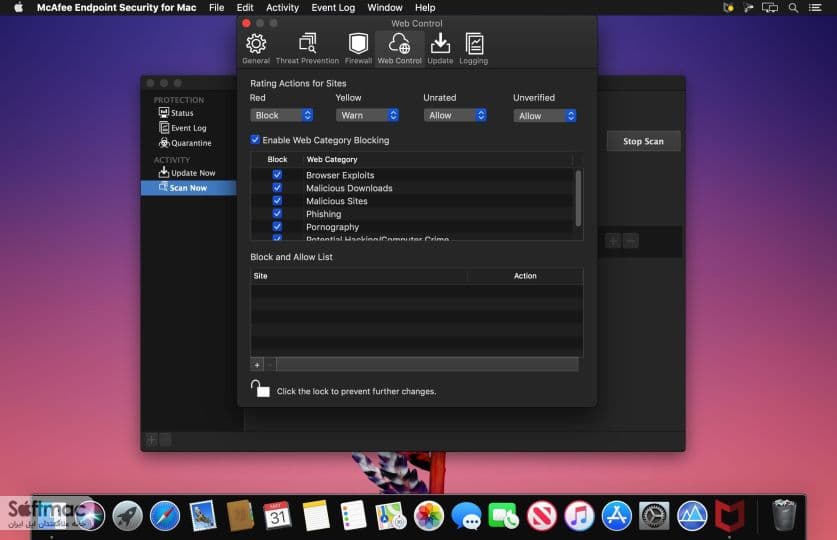The image size is (837, 540).
Task: Open the Activity menu
Action: (282, 7)
